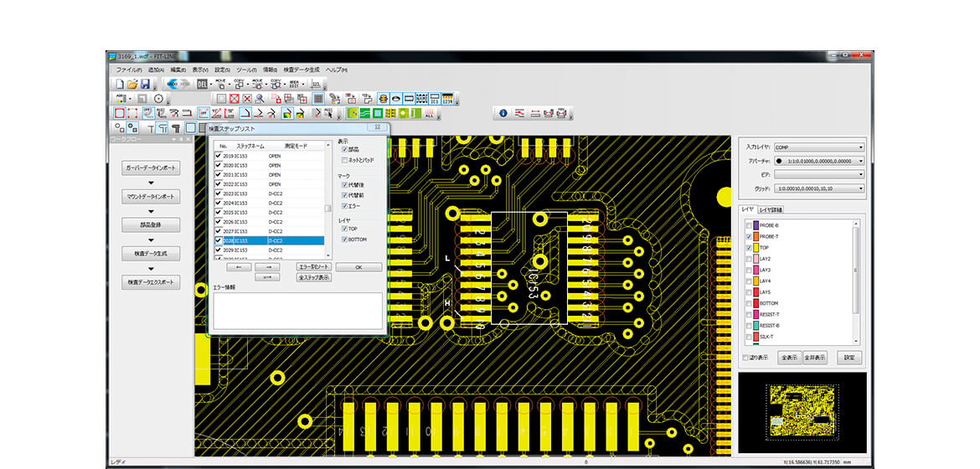
Task: Toggle PROBE-T layer visibility checkbox
Action: coord(748,237)
